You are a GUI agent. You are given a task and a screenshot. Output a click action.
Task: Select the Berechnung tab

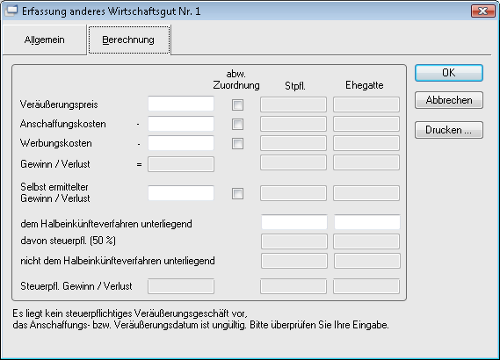click(x=129, y=40)
